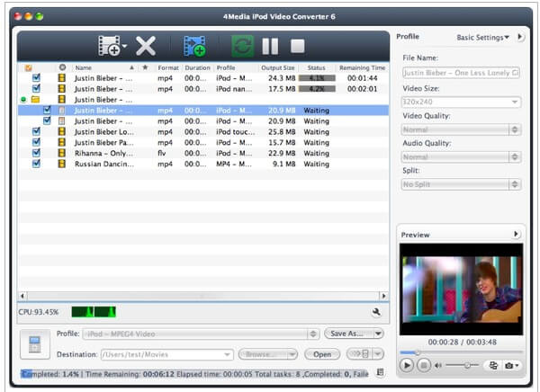The image size is (540, 392).
Task: Collapse the Justin Bieber group with green dot
Action: click(23, 100)
